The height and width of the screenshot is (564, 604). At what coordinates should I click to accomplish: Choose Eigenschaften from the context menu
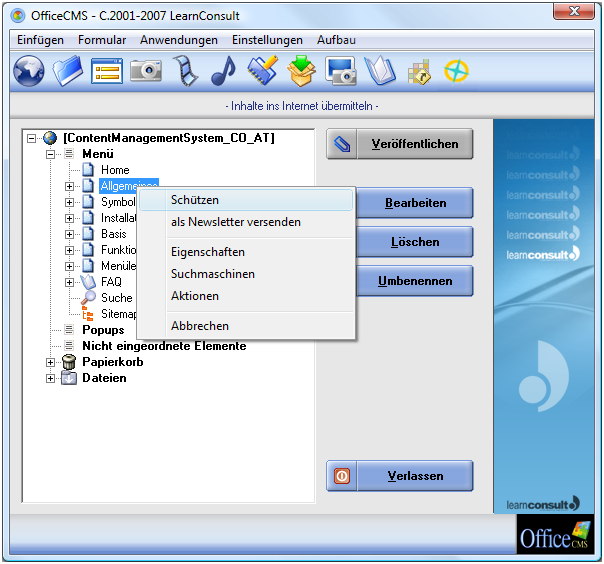246,252
